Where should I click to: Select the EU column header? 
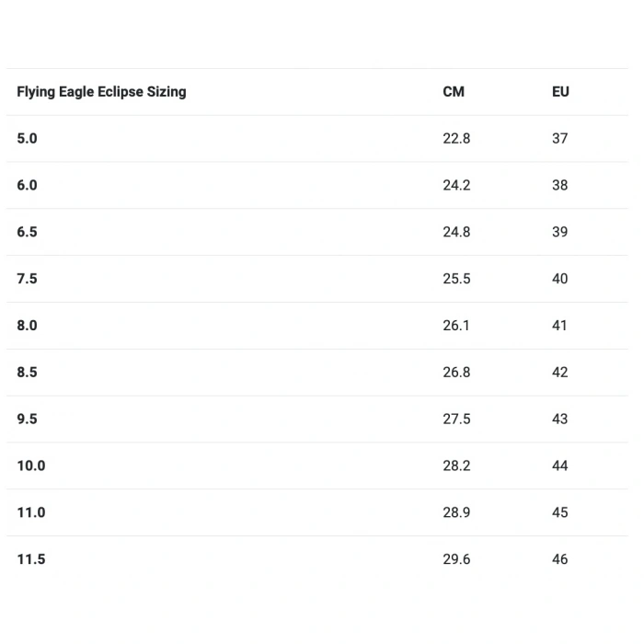[560, 92]
